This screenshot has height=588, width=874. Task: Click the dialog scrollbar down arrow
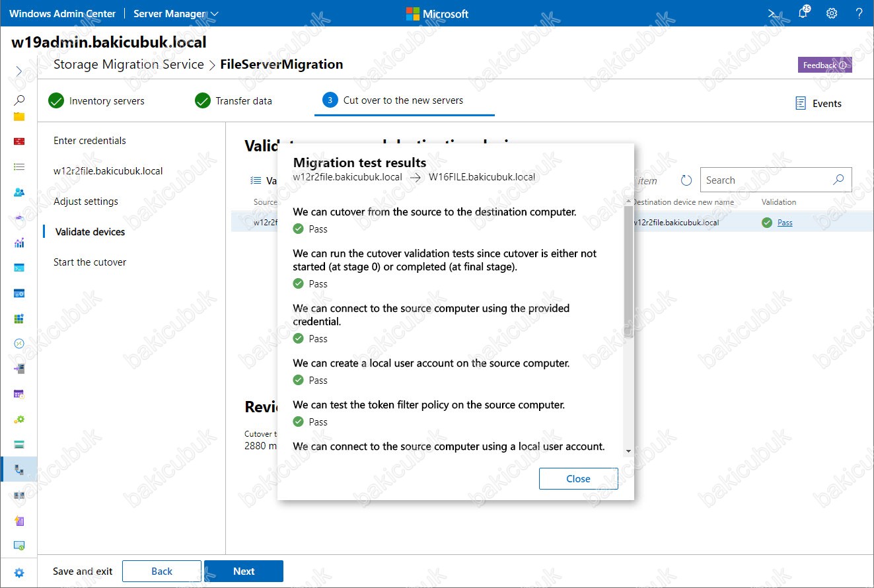coord(628,451)
